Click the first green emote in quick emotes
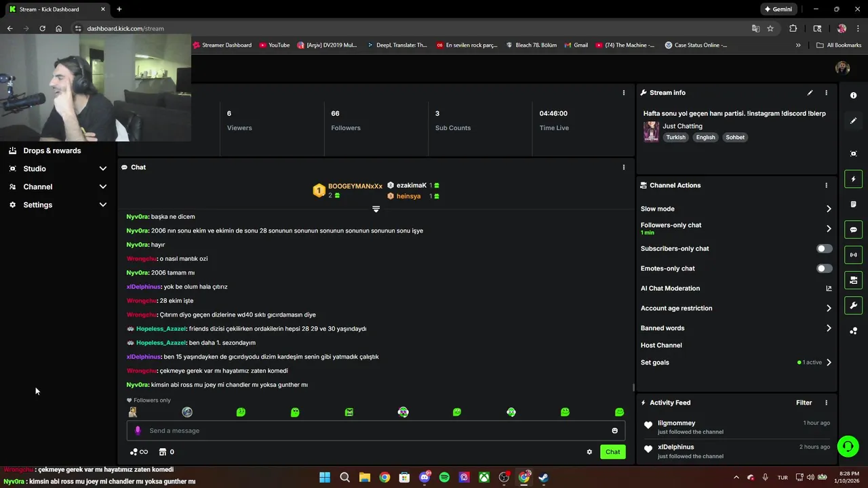Image resolution: width=868 pixels, height=488 pixels. (x=241, y=412)
